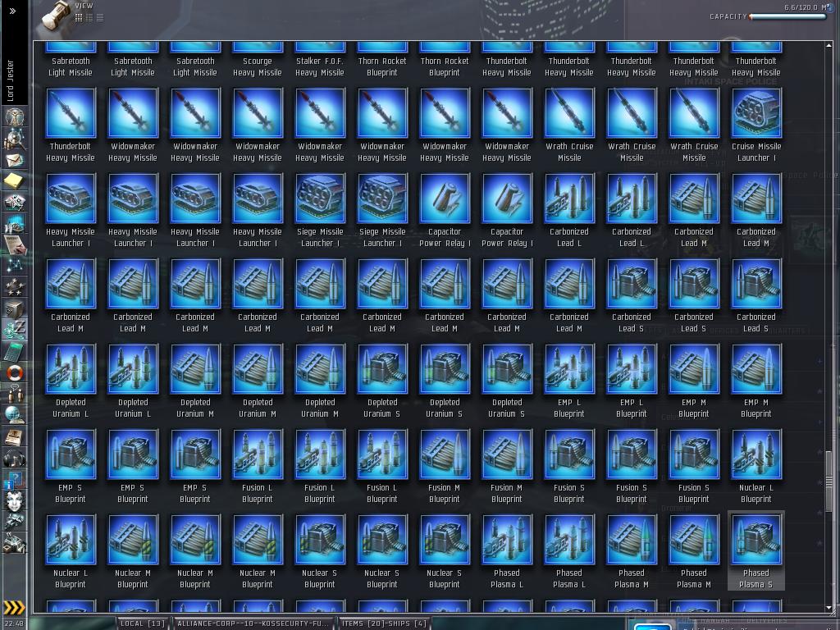Open the document-with-hand sidebar icon
The height and width of the screenshot is (630, 840).
14,244
